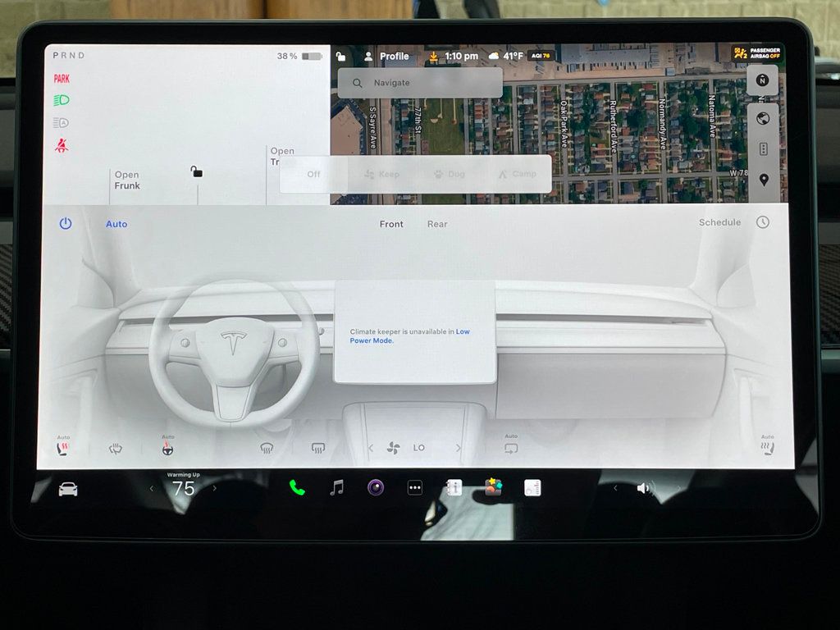Enable Dog mode in Climate Keeper
This screenshot has width=840, height=630.
tap(450, 174)
